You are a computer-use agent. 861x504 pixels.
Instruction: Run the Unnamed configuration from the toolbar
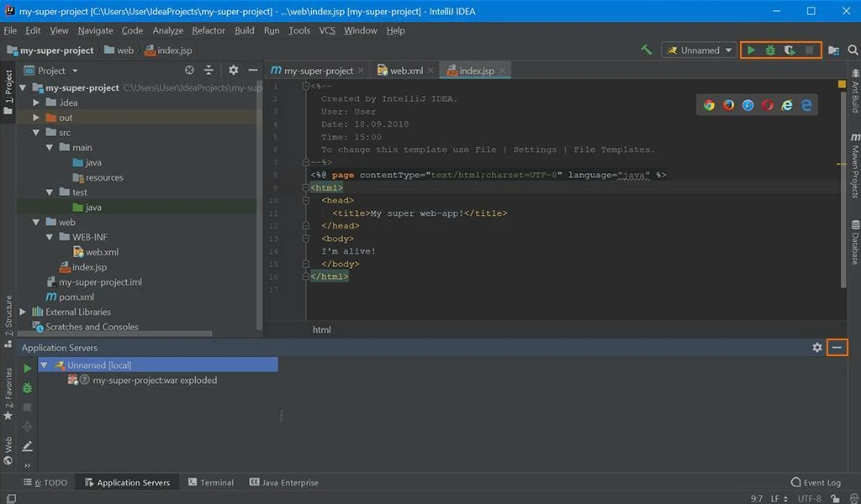pos(751,50)
